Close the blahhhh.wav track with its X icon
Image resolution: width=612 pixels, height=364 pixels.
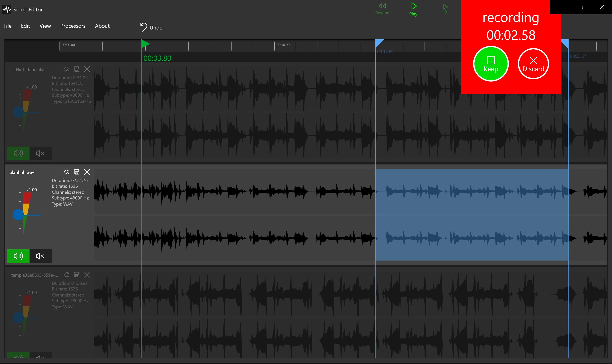[x=87, y=172]
